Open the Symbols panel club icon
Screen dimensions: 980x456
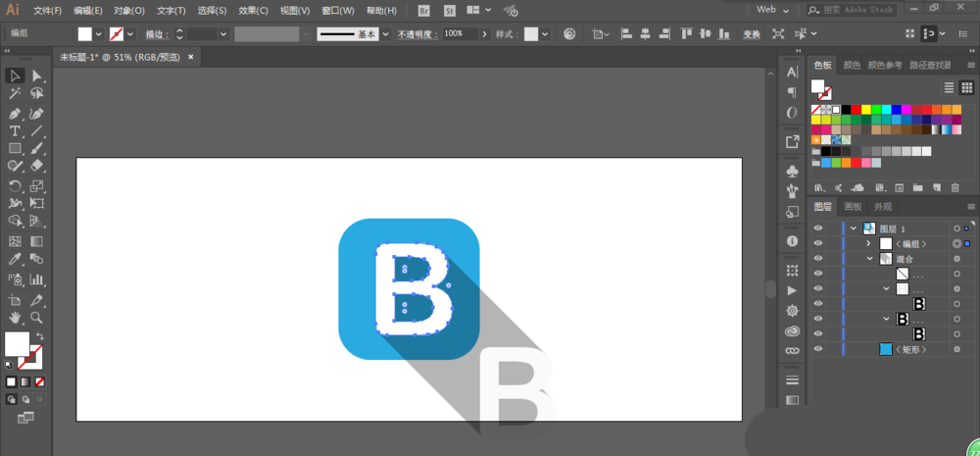[792, 172]
